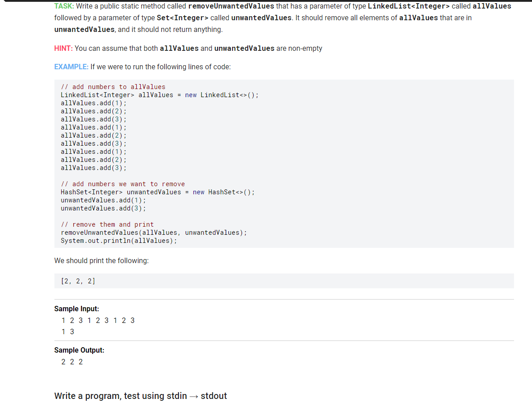Click the expected output block showing [2, 2, 2]
Screen dimensions: 532x403
[x=78, y=281]
